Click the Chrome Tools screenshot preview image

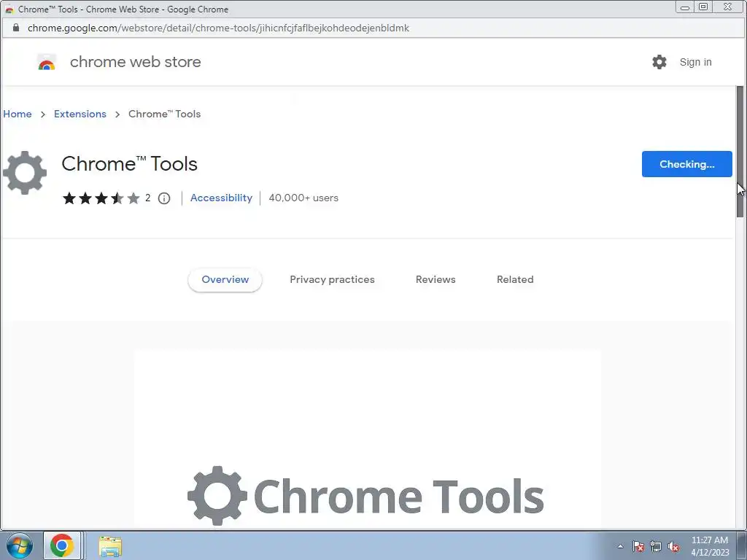(x=368, y=438)
